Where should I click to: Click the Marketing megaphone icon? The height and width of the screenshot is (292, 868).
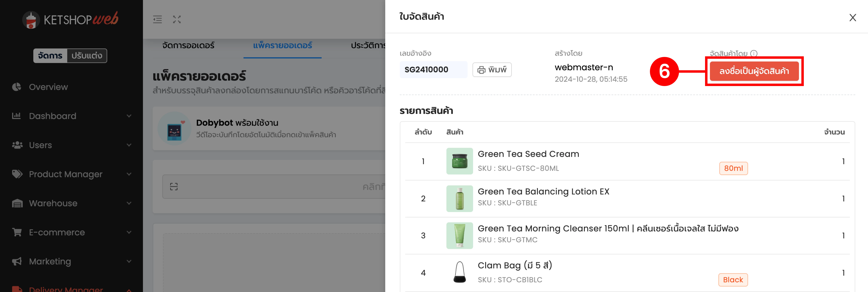[17, 261]
